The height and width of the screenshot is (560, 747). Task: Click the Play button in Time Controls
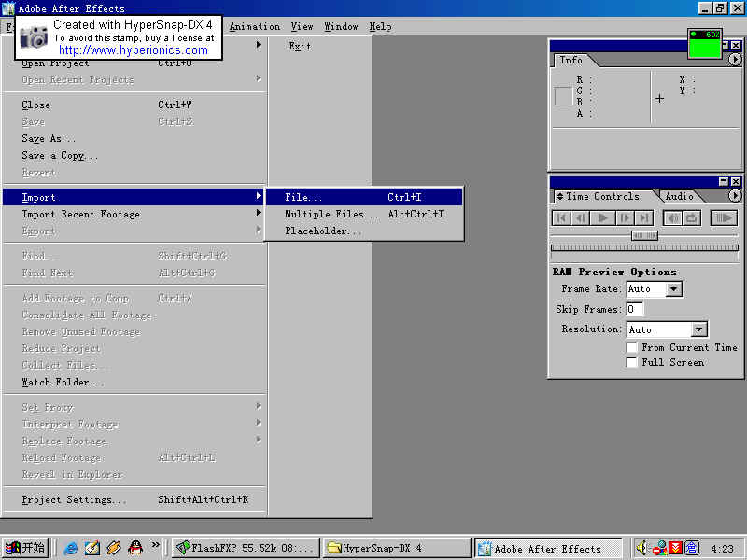pyautogui.click(x=602, y=218)
